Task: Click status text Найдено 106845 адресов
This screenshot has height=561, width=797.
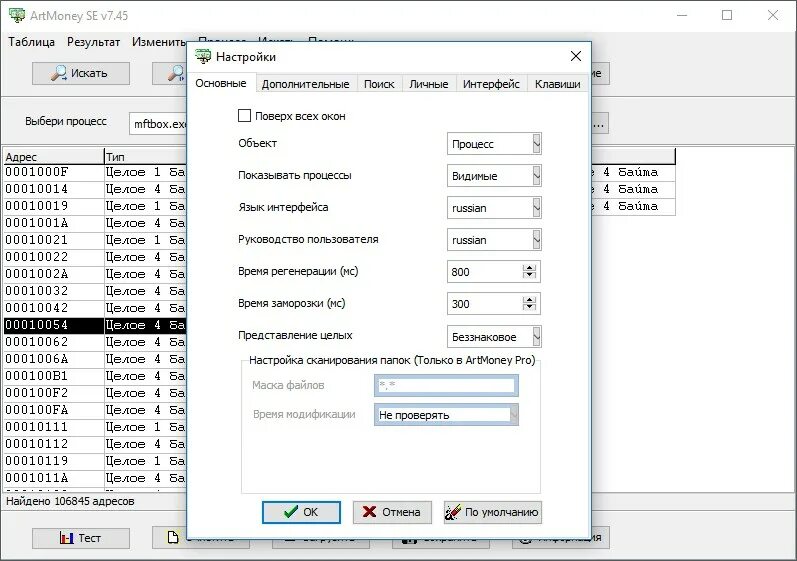Action: coord(70,501)
